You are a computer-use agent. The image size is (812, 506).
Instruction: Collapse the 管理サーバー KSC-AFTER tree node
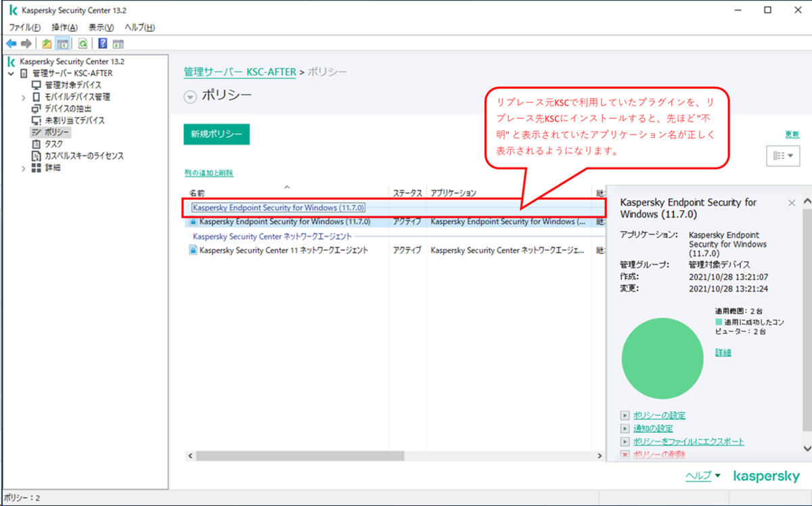tap(11, 73)
